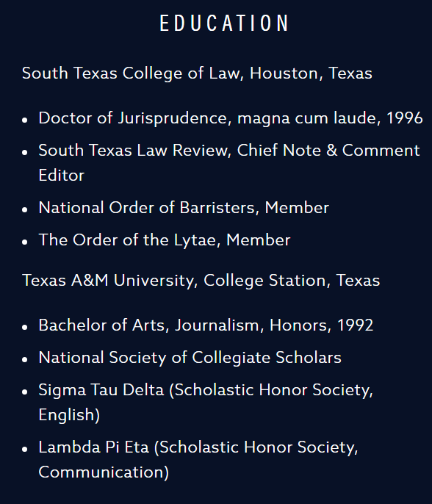Click the word Editor

pos(62,176)
